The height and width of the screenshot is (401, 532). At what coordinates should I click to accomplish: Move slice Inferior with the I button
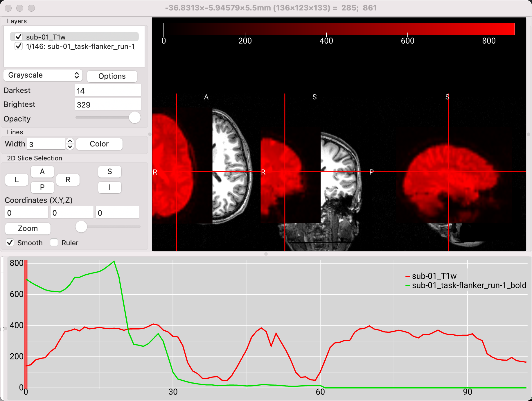tap(110, 187)
